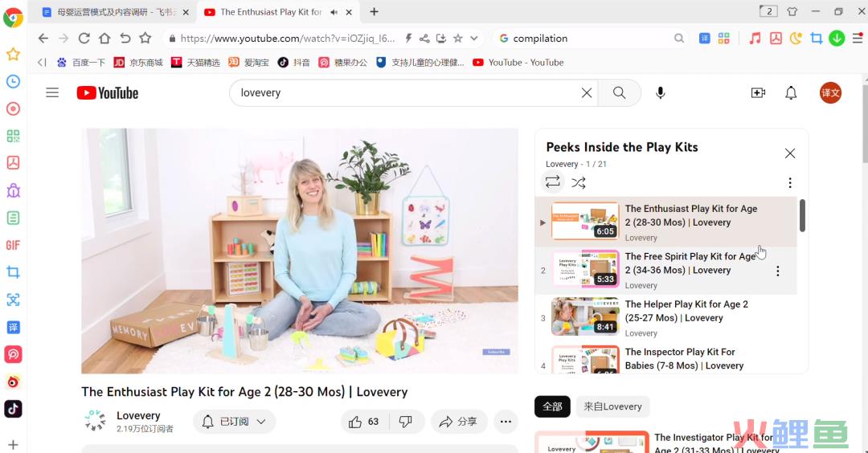Viewport: 868px width, 453px height.
Task: Open the YouTube guide hamburger menu
Action: (x=52, y=92)
